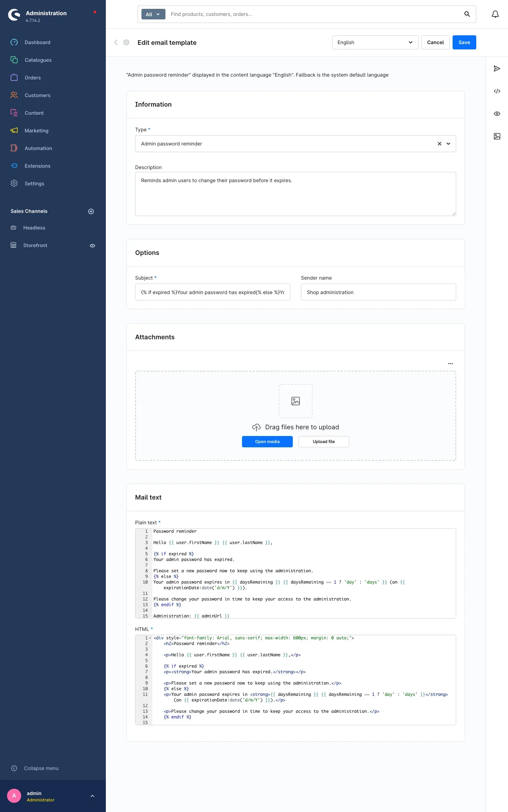Click the Content sidebar icon

point(14,113)
